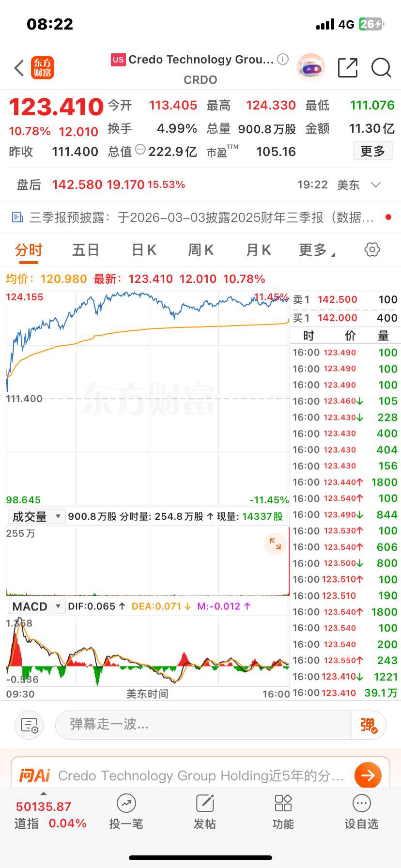Tap the 弹幕走一波 input field
This screenshot has width=401, height=868.
203,725
